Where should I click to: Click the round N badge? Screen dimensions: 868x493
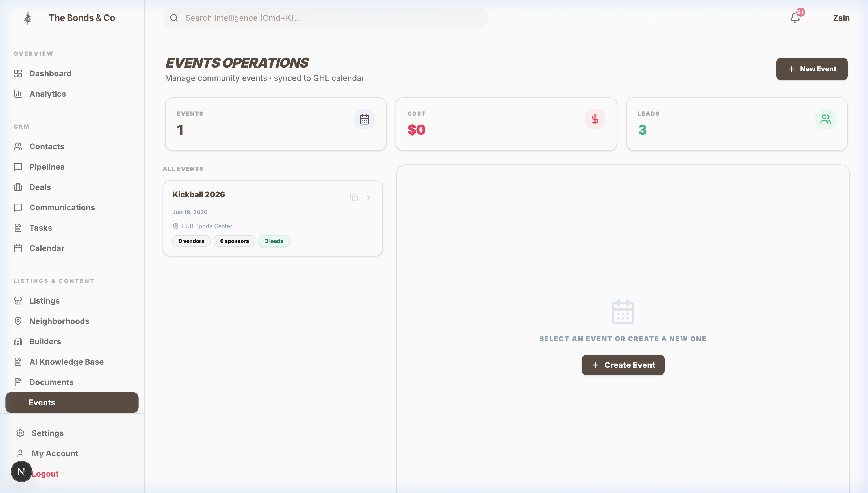click(x=21, y=471)
